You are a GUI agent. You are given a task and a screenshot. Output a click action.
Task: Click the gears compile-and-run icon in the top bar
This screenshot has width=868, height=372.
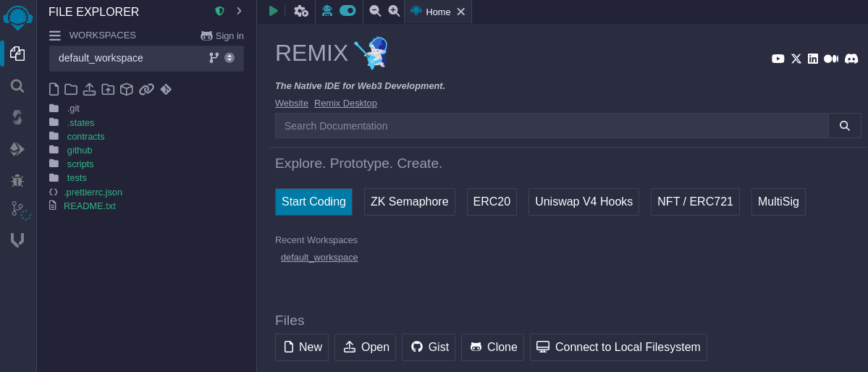(x=300, y=11)
